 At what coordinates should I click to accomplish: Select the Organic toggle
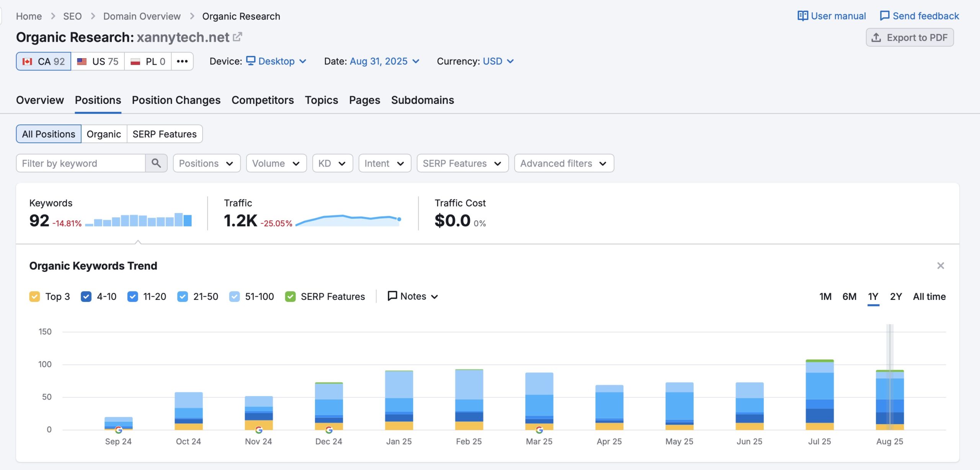coord(104,134)
